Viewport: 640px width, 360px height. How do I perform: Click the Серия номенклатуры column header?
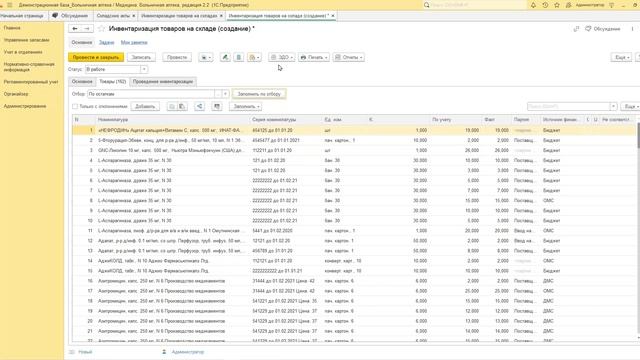[x=286, y=120]
